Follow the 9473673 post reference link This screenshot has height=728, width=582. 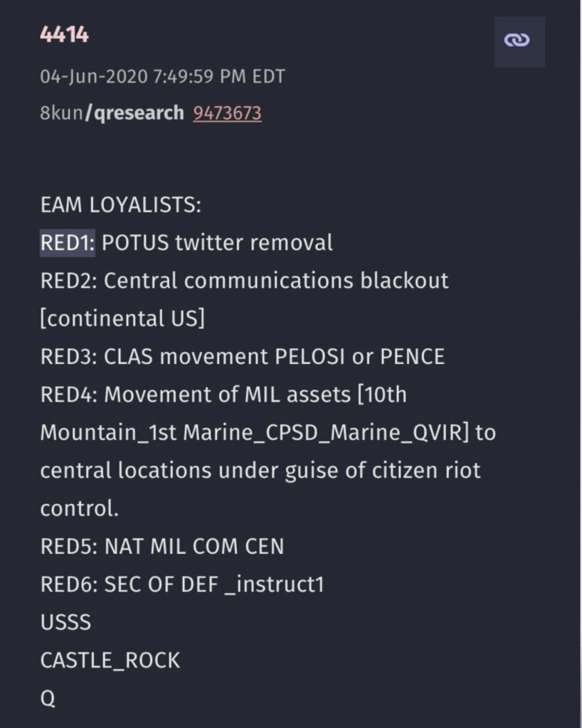coord(227,112)
